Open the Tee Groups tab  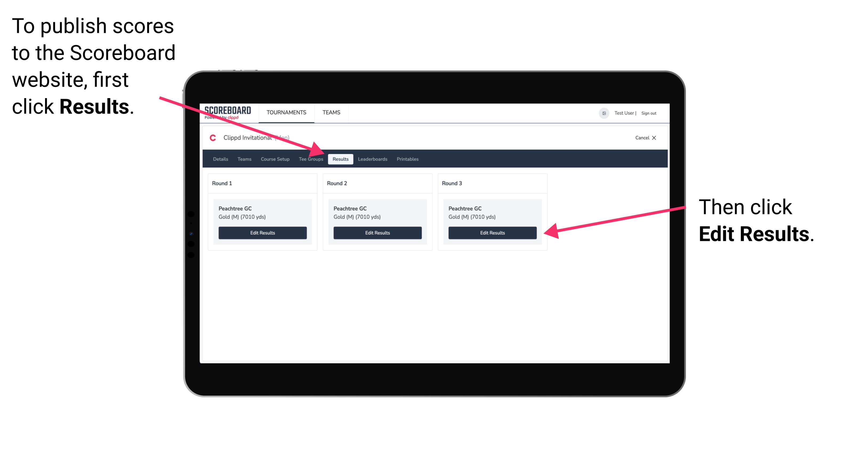point(311,159)
